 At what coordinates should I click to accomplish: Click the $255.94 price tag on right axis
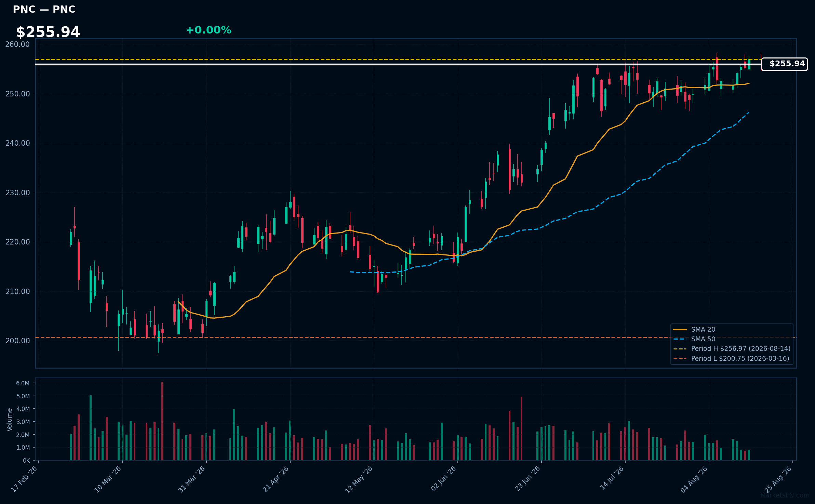point(785,64)
